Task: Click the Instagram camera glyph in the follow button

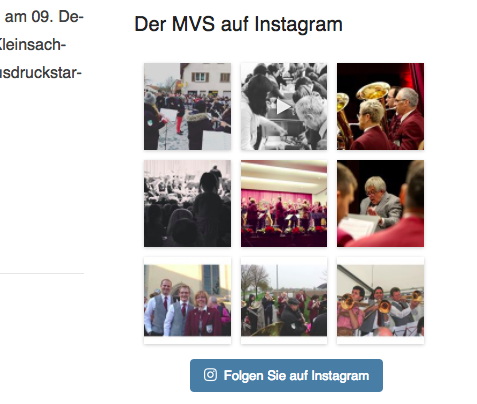Action: click(210, 375)
